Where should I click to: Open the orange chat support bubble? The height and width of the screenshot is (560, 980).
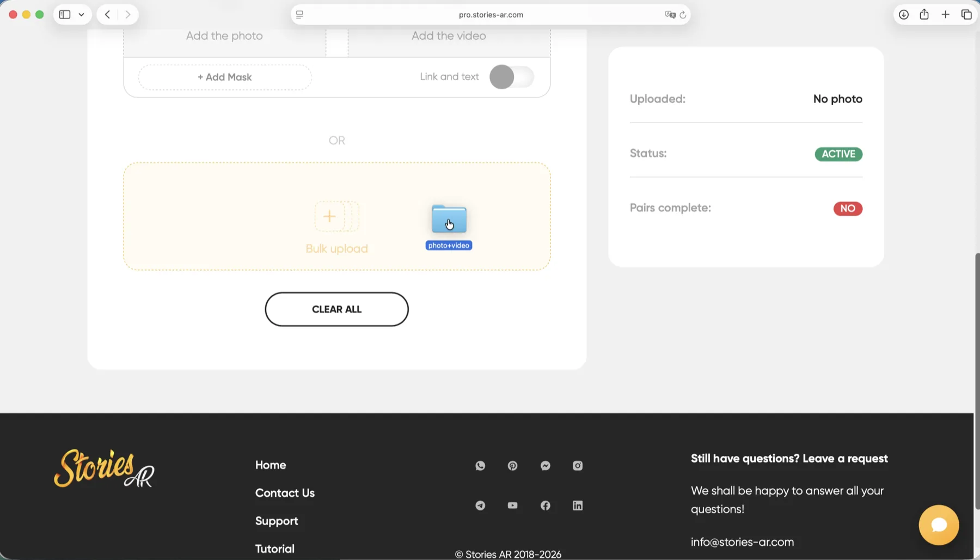(x=939, y=525)
